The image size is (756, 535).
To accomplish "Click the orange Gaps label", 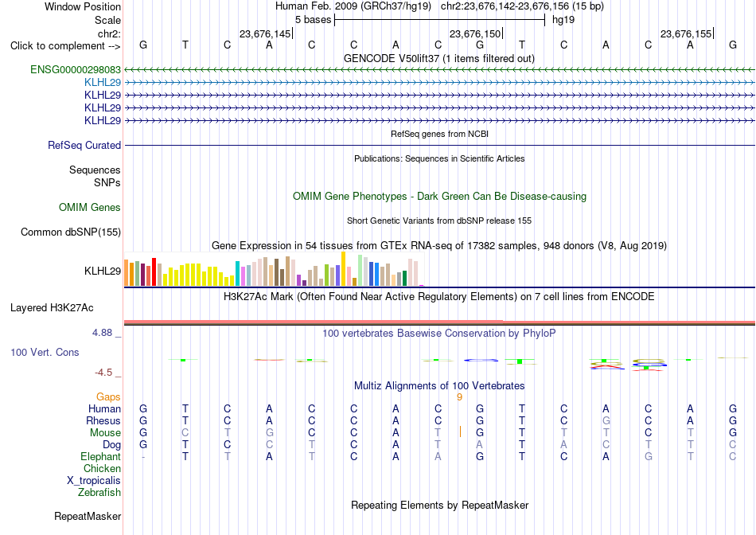I will [108, 396].
